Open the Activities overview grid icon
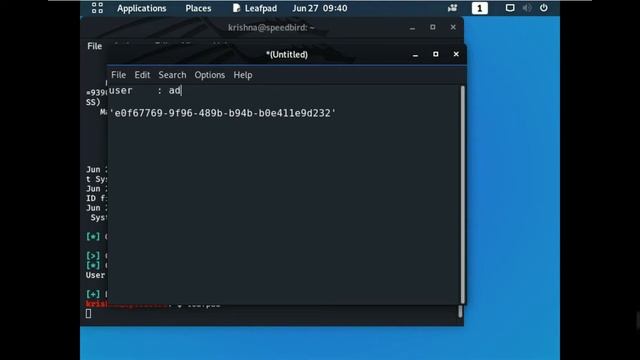This screenshot has height=360, width=640. pos(97,8)
